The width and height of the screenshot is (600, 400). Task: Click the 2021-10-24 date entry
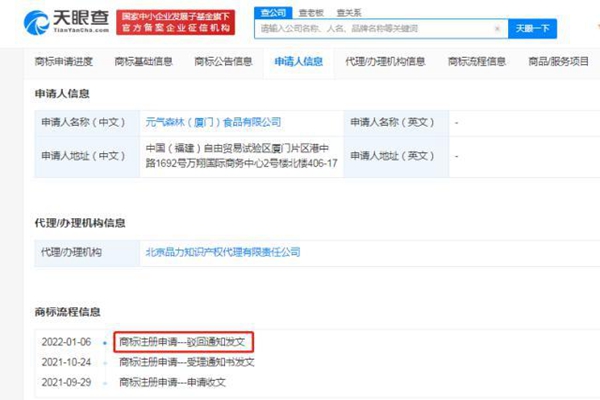(66, 362)
